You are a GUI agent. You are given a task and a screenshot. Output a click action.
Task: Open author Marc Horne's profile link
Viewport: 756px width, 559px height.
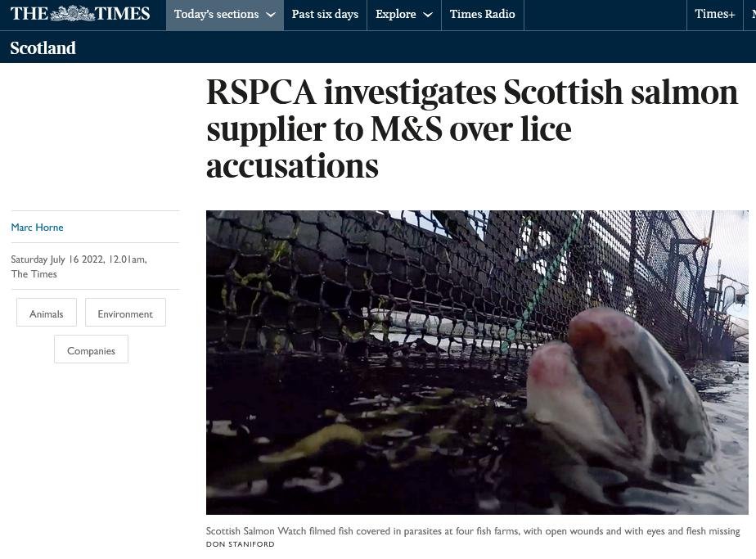click(37, 228)
